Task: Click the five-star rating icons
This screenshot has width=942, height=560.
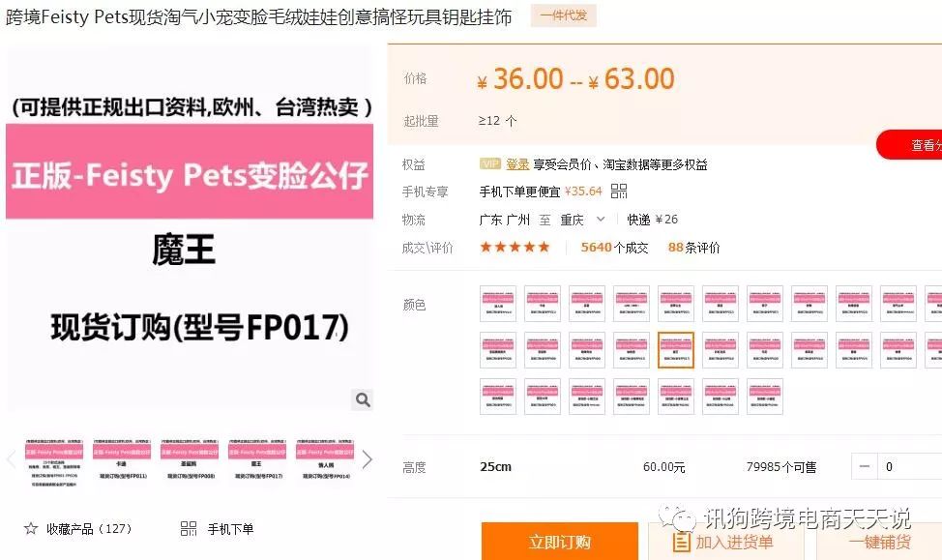Action: click(x=515, y=247)
